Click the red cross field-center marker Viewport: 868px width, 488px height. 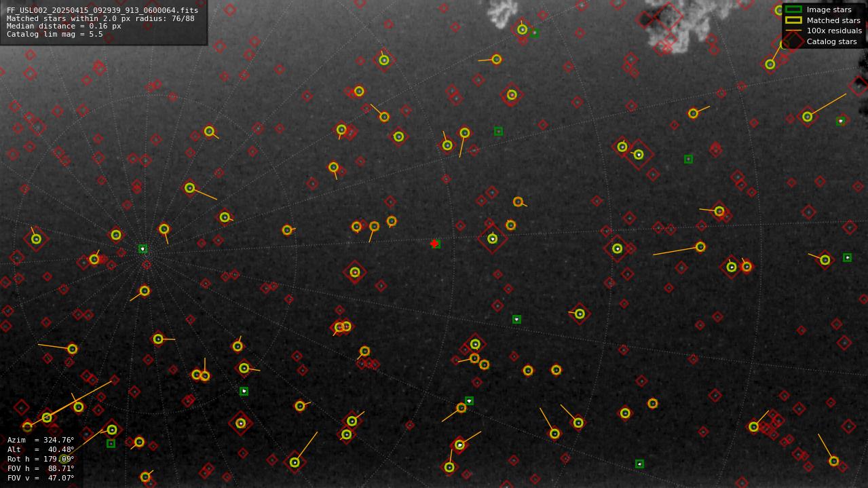point(434,244)
